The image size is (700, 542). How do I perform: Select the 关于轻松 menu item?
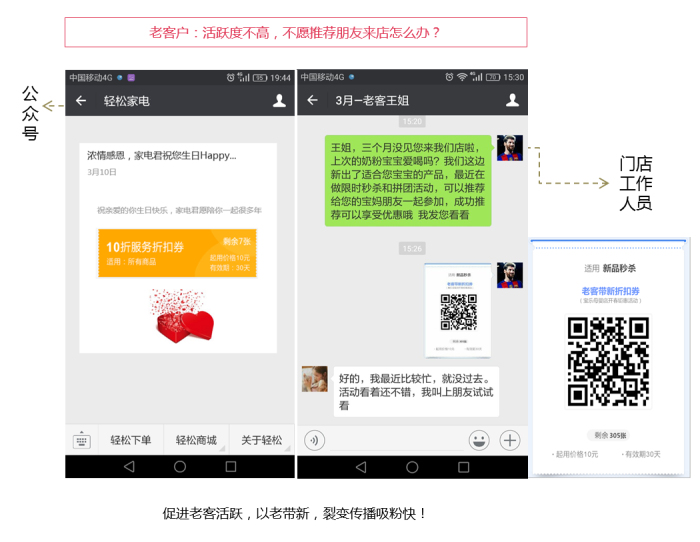pyautogui.click(x=261, y=440)
